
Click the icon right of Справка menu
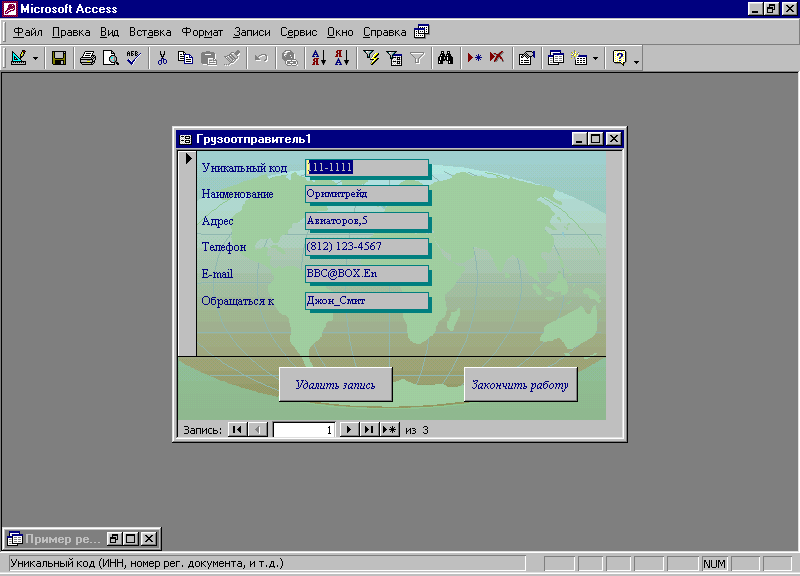coord(421,32)
